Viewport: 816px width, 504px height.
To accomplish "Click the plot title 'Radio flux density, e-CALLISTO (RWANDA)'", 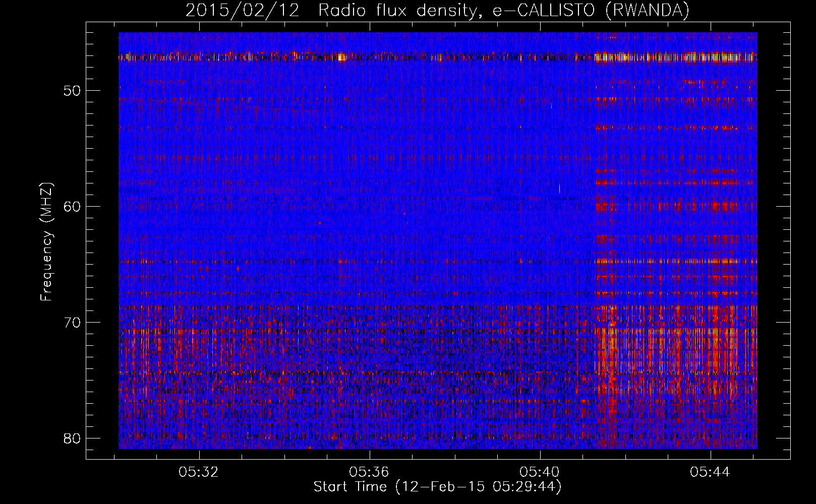I will 504,11.
